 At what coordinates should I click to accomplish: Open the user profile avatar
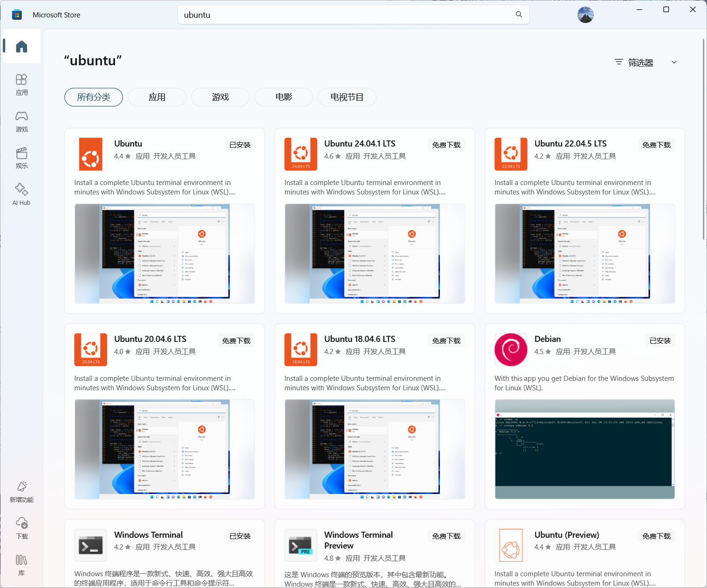tap(585, 15)
